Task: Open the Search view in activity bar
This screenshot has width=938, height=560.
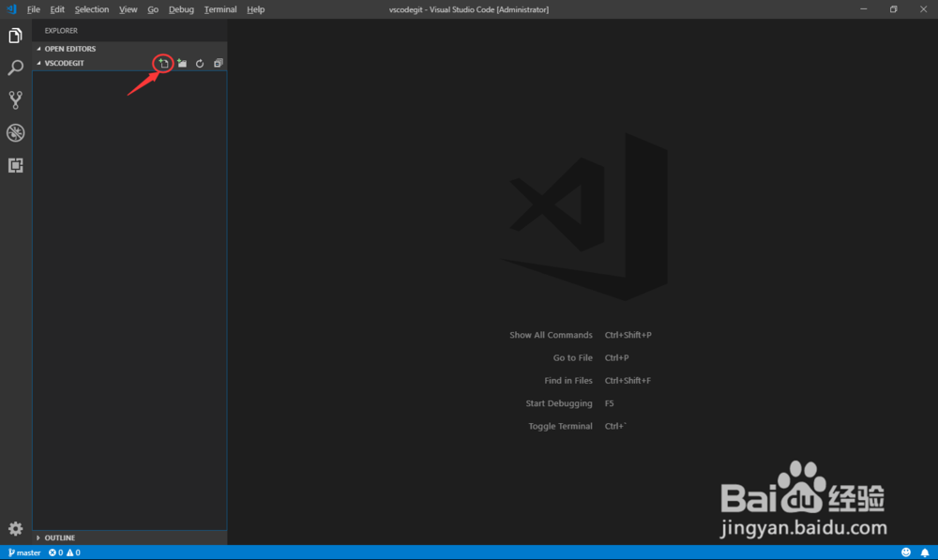Action: 16,68
